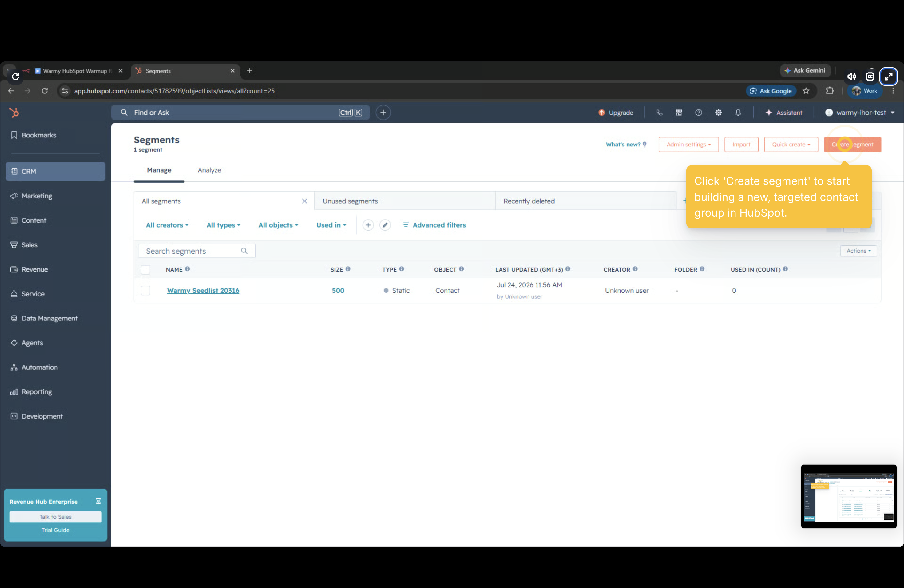Expand the All creators filter
Image resolution: width=904 pixels, height=588 pixels.
click(167, 225)
